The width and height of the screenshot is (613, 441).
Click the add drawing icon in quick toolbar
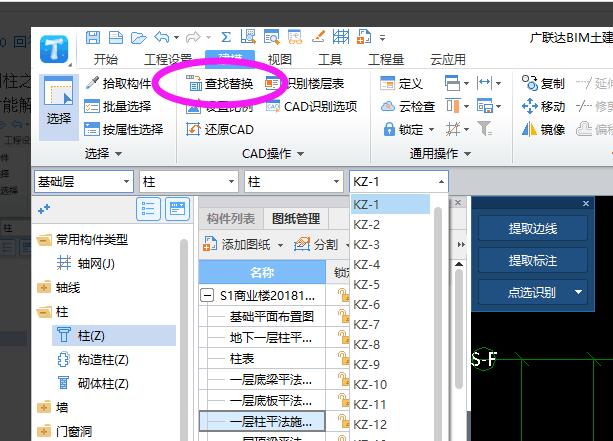(x=364, y=37)
